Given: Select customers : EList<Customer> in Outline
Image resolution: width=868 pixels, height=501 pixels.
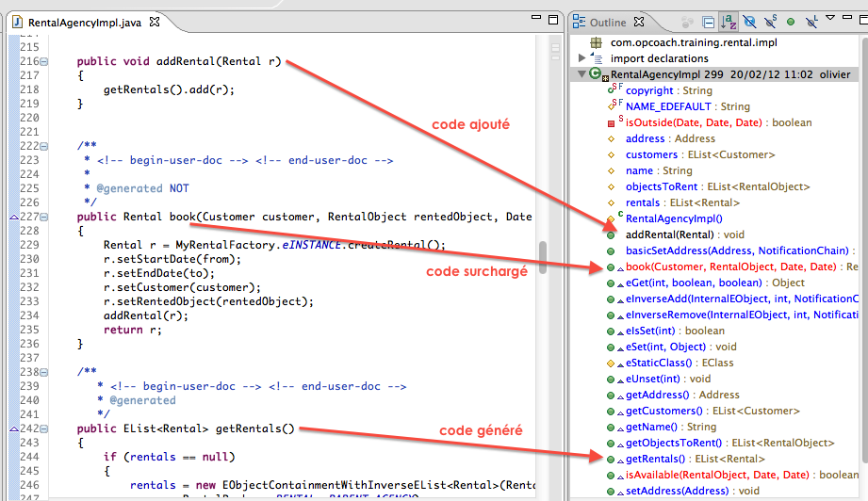Looking at the screenshot, I should click(700, 154).
